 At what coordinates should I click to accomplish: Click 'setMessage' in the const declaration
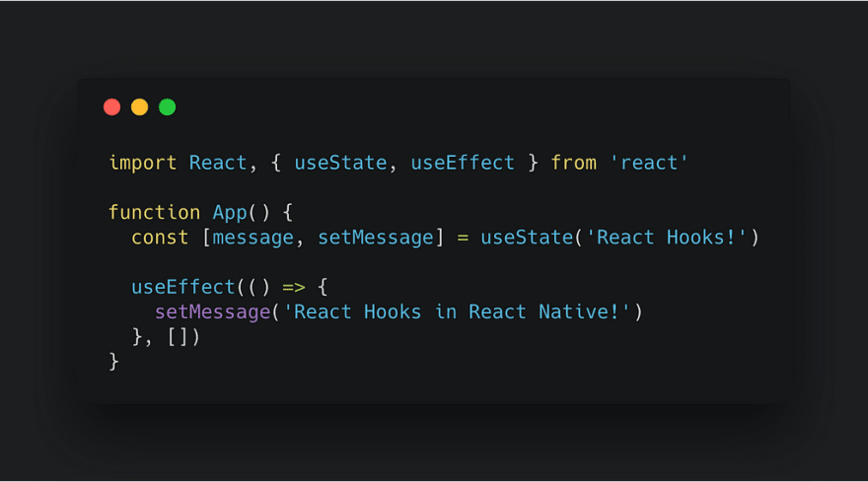376,239
